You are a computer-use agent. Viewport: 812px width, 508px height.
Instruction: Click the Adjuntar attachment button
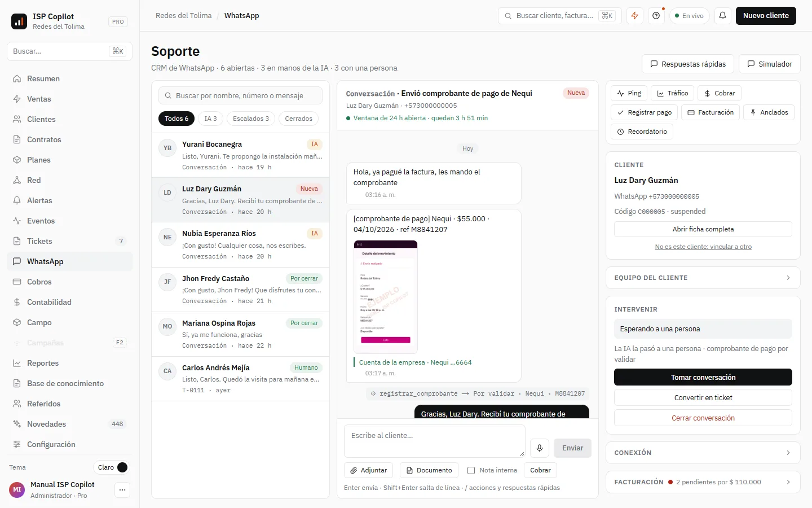click(369, 470)
